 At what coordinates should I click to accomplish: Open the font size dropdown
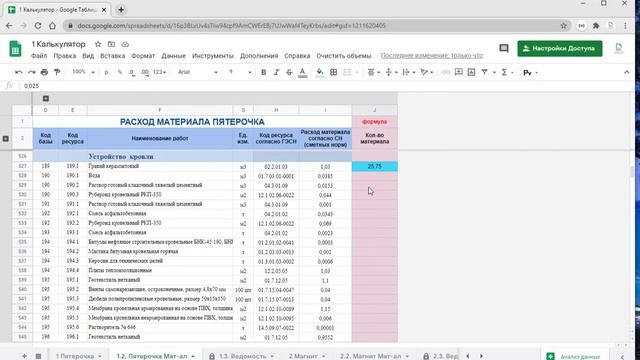240,72
